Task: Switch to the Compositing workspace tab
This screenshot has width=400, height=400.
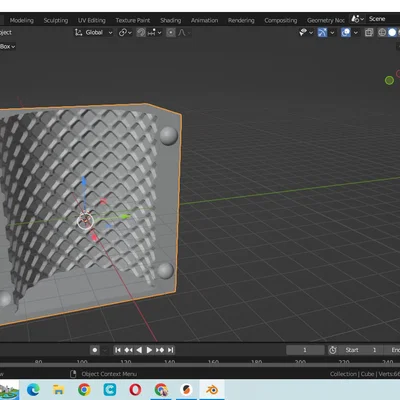Action: click(x=281, y=20)
